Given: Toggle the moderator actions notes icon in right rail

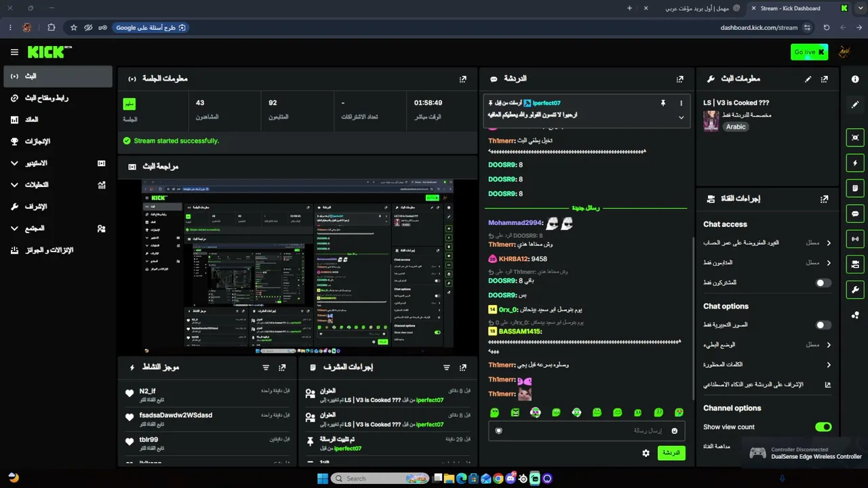Looking at the screenshot, I should click(855, 188).
